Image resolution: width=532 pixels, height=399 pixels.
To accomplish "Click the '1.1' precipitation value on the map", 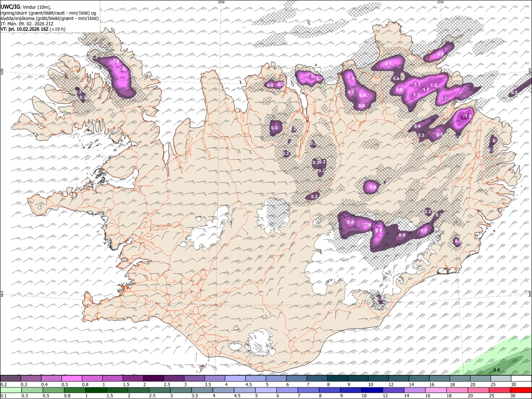I will click(418, 84).
